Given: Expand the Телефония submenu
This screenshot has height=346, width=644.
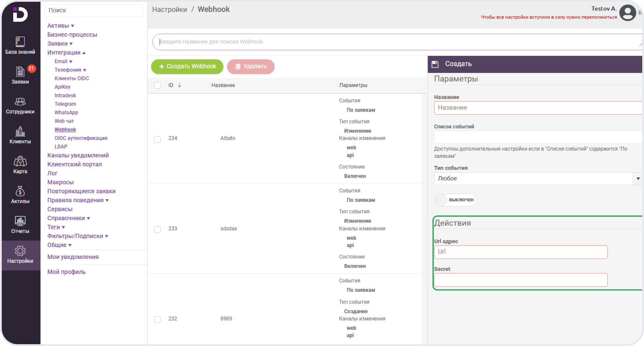Looking at the screenshot, I should pyautogui.click(x=70, y=70).
